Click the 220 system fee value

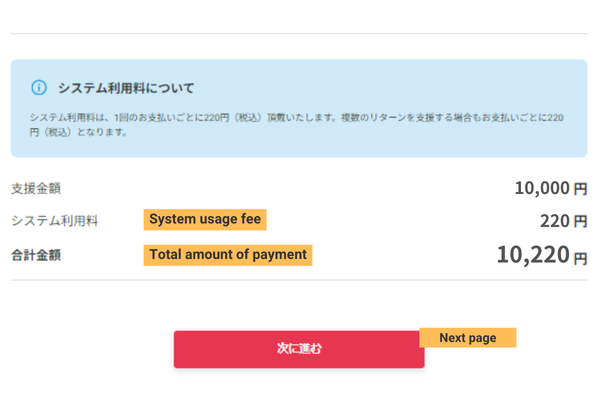(x=553, y=221)
